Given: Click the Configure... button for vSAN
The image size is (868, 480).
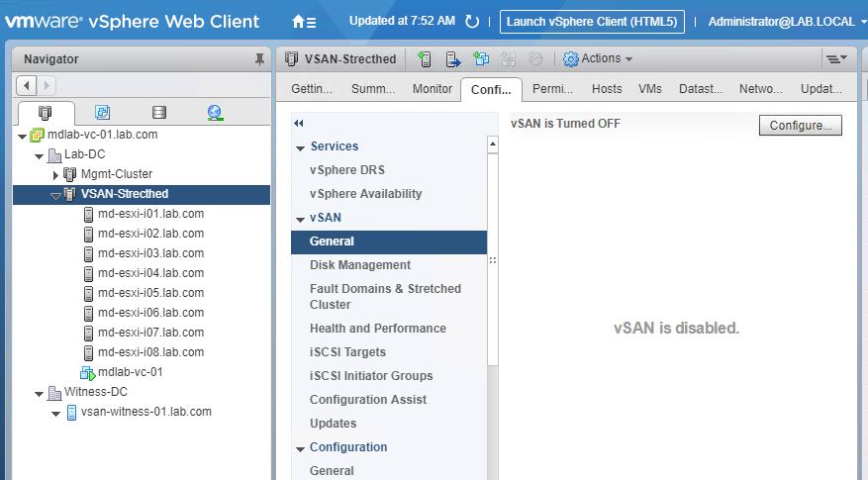Looking at the screenshot, I should coord(800,125).
